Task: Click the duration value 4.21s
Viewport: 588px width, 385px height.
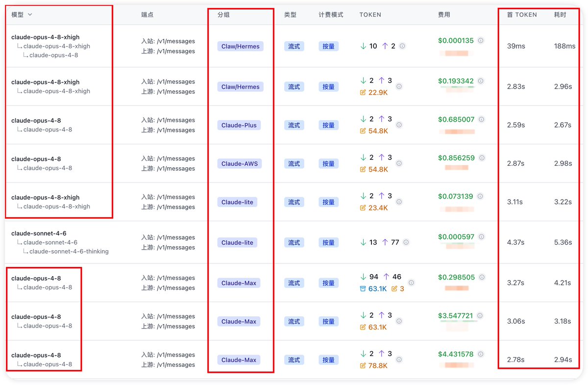Action: point(563,282)
